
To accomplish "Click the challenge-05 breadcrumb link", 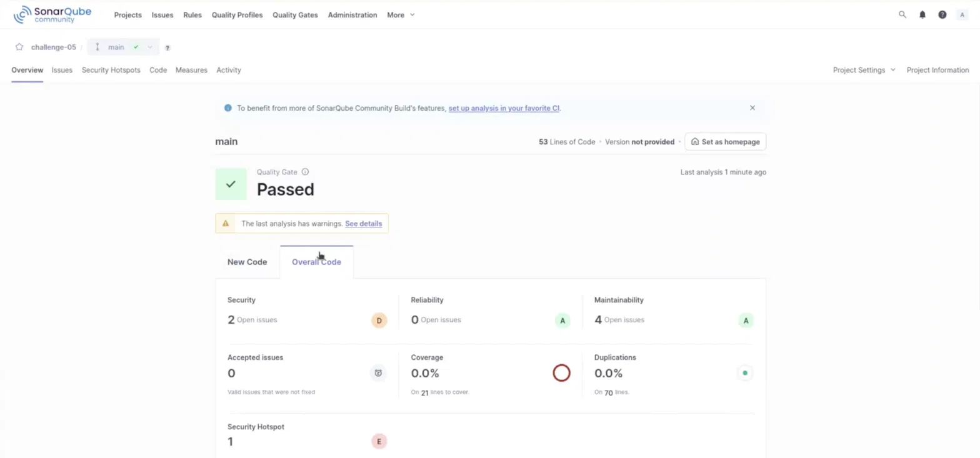I will click(53, 47).
